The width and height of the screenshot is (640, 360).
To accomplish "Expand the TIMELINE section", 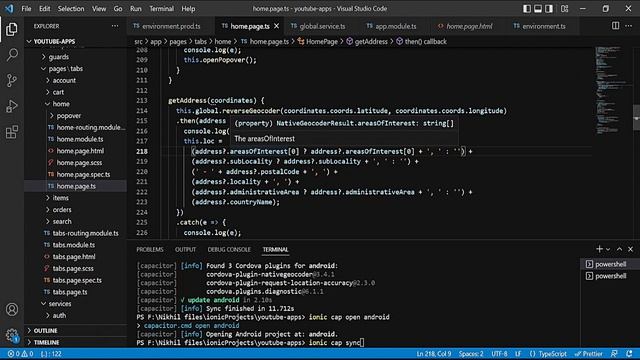I will (x=76, y=342).
